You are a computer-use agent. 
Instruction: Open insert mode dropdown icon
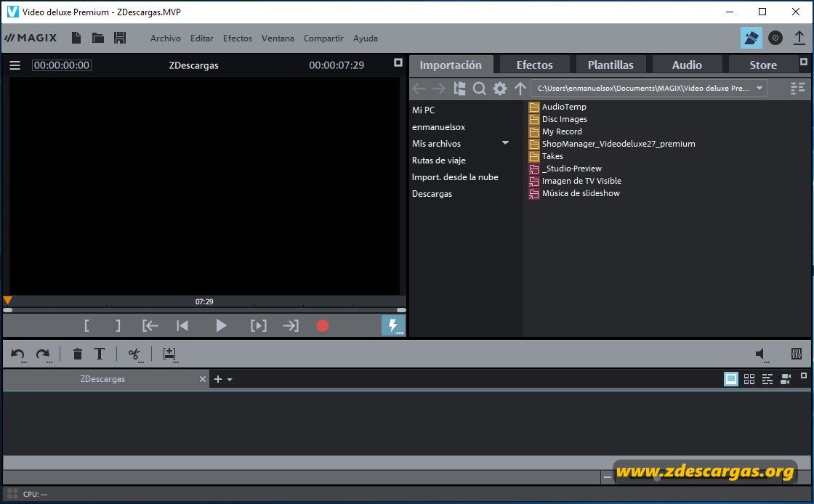tap(170, 354)
